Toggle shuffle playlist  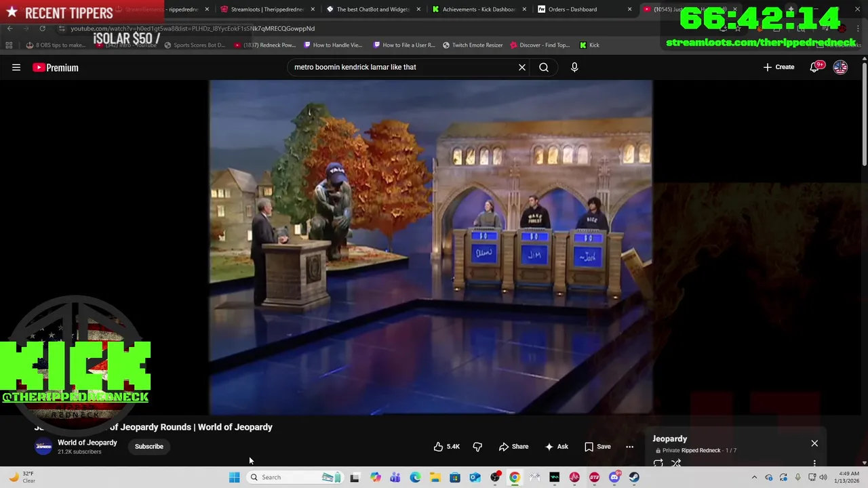(x=676, y=464)
